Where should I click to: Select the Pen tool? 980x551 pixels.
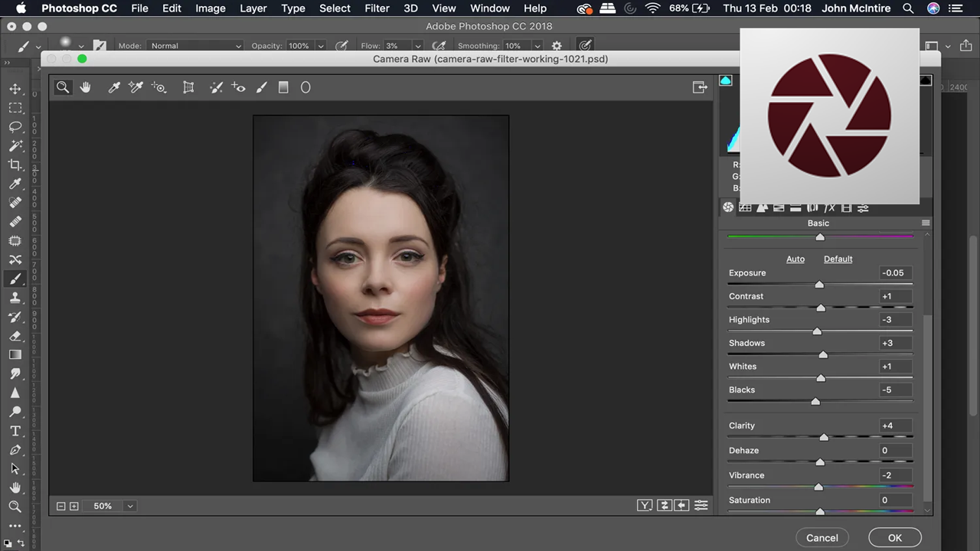tap(15, 450)
